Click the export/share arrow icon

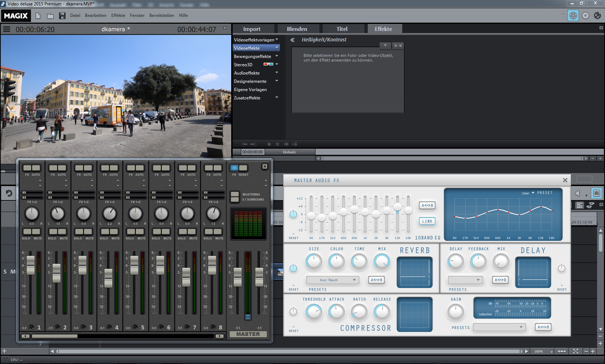(x=597, y=15)
